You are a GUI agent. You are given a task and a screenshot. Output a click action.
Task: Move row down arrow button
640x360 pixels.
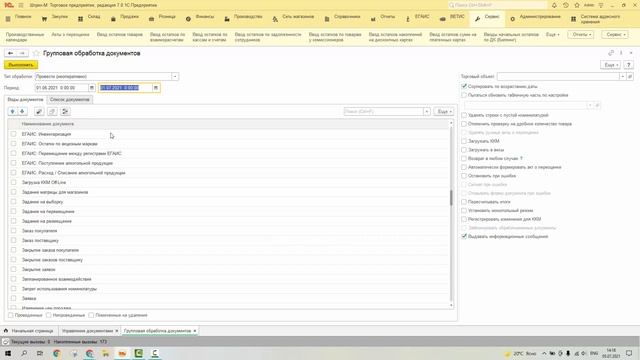(22, 111)
